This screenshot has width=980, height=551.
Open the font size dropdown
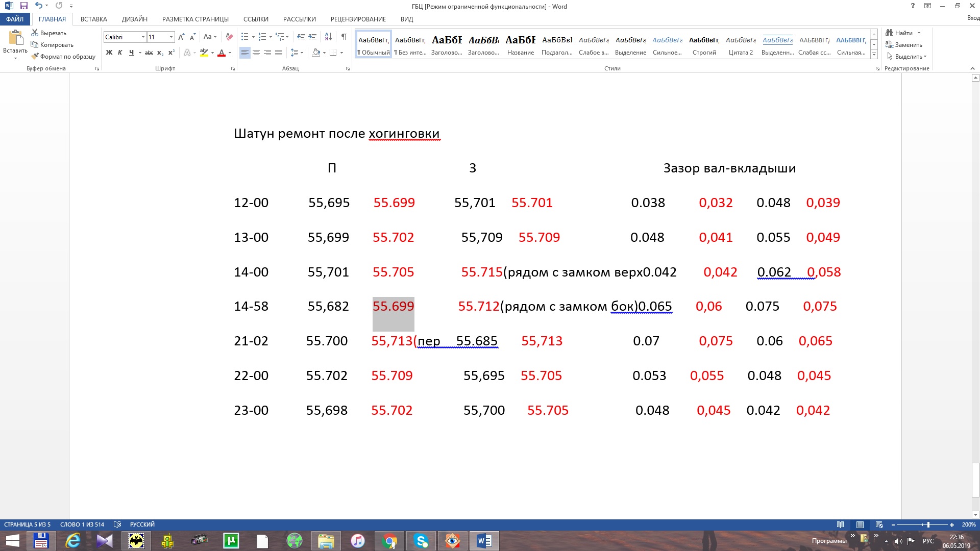(171, 37)
